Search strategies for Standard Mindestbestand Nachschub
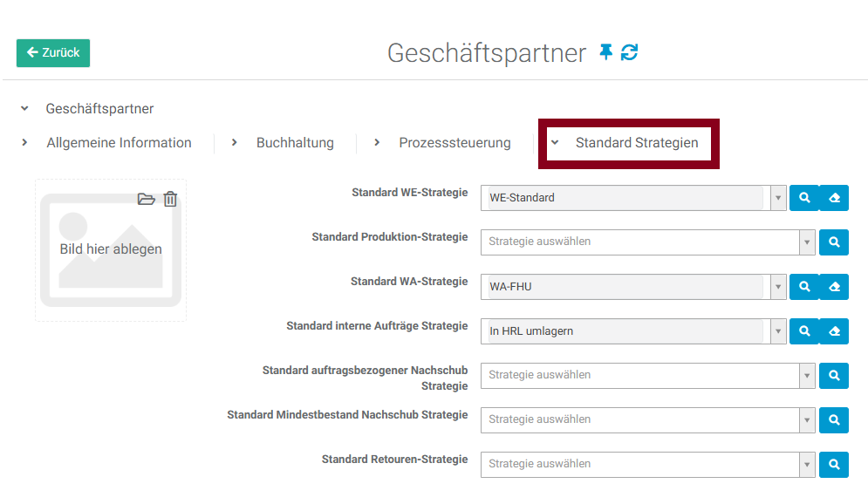Screen dimensions: 868x504 click(x=834, y=419)
